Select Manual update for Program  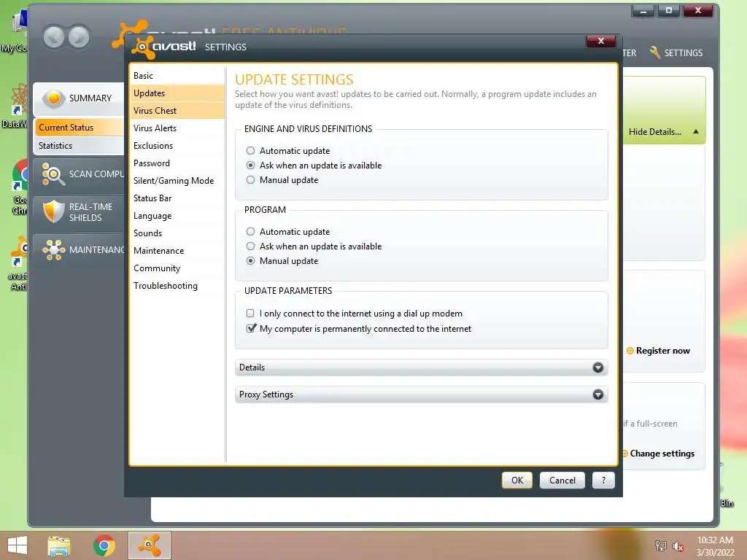pyautogui.click(x=251, y=261)
